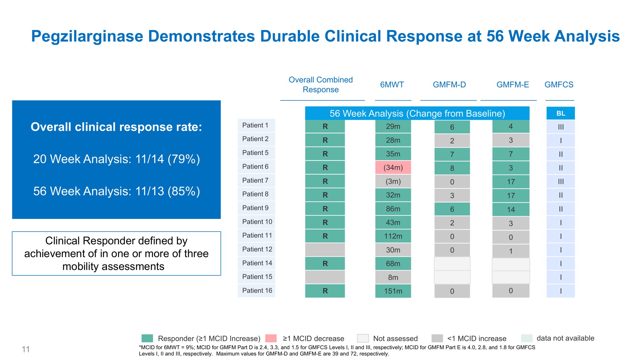Click the Patient 12 row label
Viewport: 644px width, 362px height.
[x=256, y=249]
